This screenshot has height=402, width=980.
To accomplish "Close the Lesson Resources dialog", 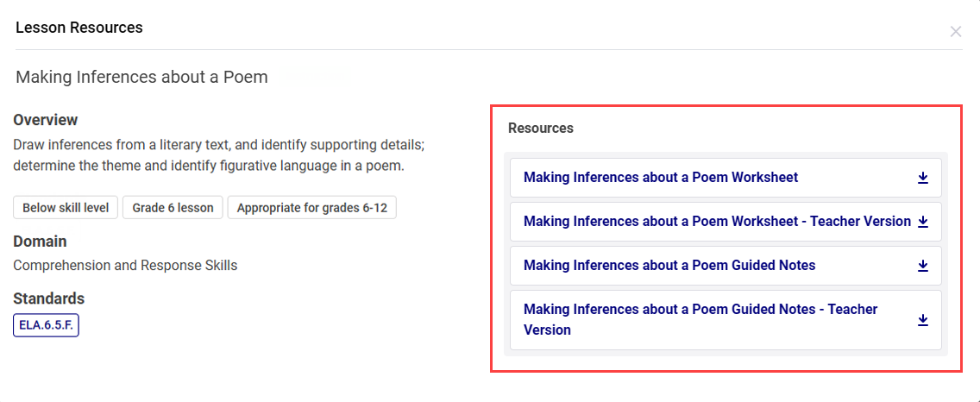I will pyautogui.click(x=956, y=32).
